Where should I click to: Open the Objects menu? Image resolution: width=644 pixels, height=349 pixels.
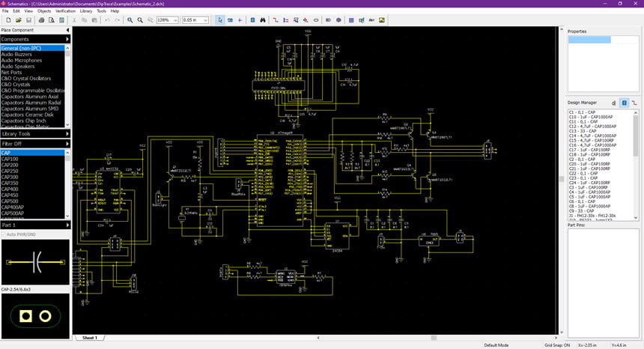click(x=44, y=11)
